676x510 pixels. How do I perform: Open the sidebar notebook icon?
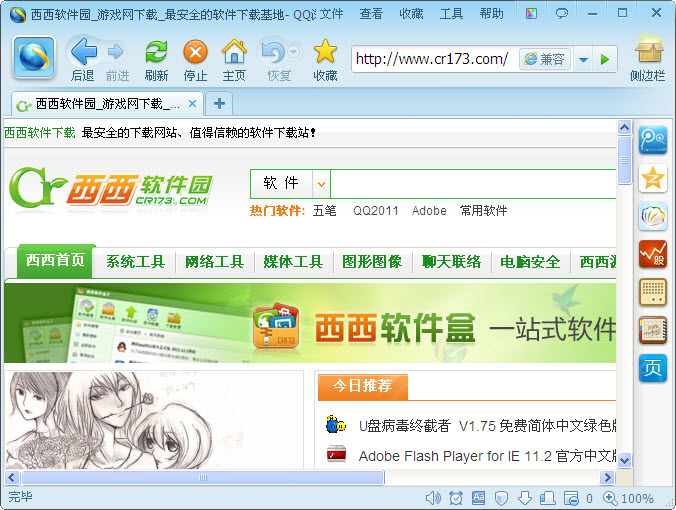653,330
